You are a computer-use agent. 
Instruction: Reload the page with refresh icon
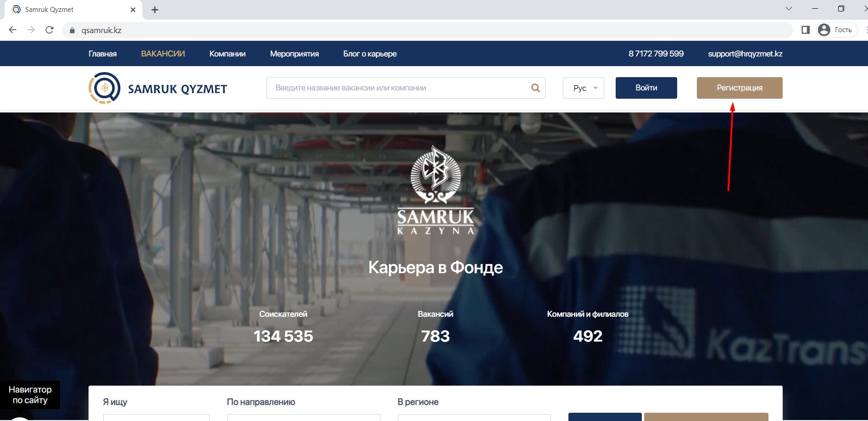tap(50, 30)
